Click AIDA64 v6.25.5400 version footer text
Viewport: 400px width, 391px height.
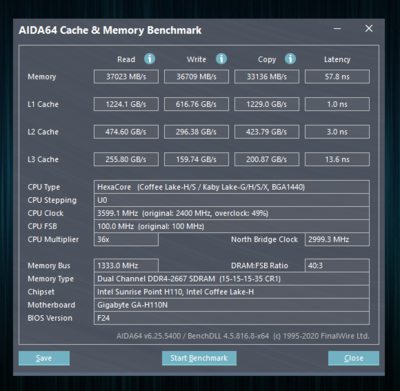pyautogui.click(x=243, y=336)
